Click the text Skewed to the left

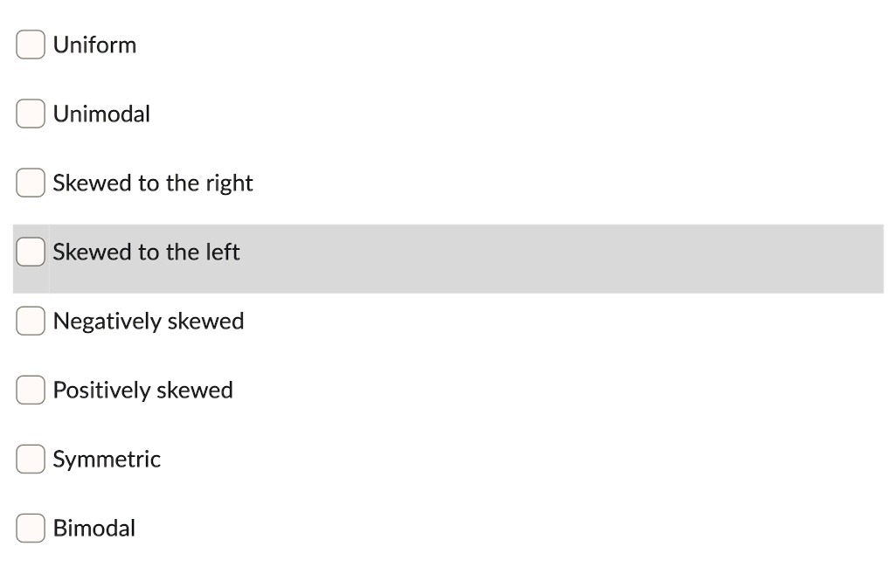point(146,252)
